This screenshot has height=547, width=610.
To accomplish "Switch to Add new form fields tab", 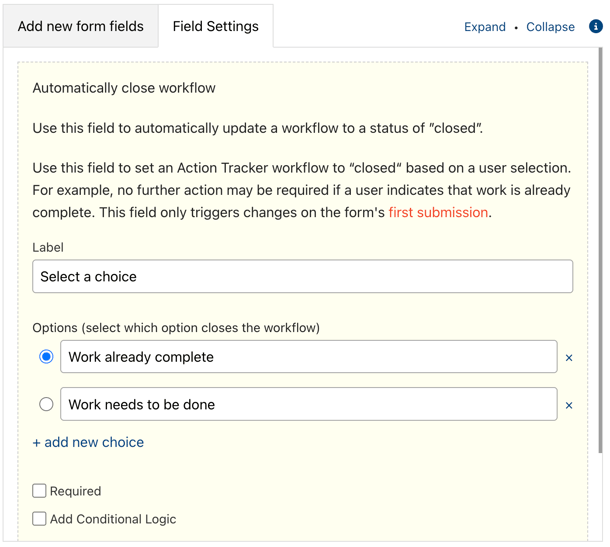I will [x=81, y=26].
